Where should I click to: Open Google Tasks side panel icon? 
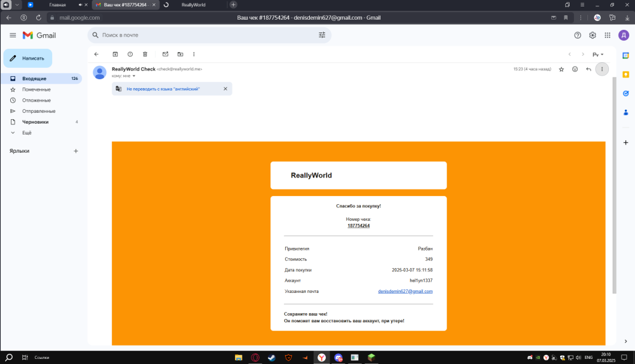click(625, 93)
